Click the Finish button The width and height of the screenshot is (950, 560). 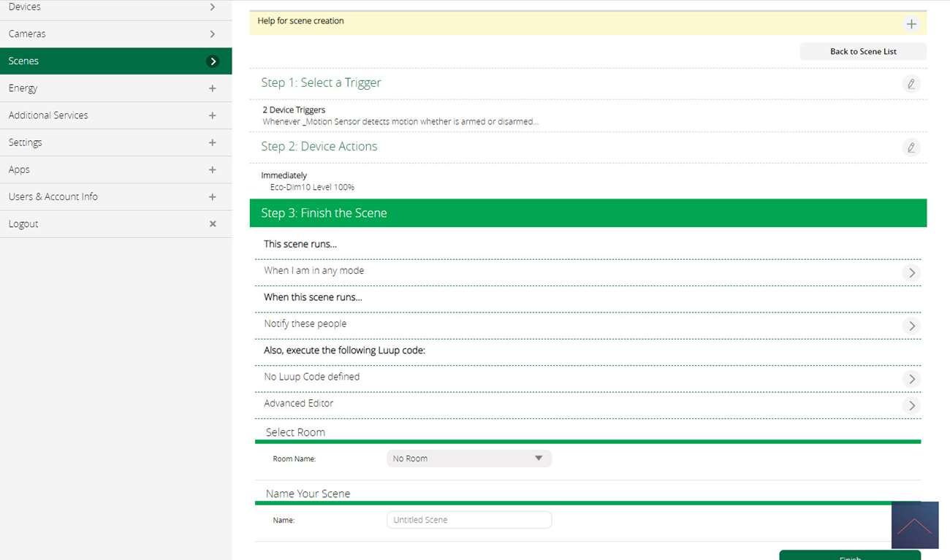pyautogui.click(x=849, y=556)
